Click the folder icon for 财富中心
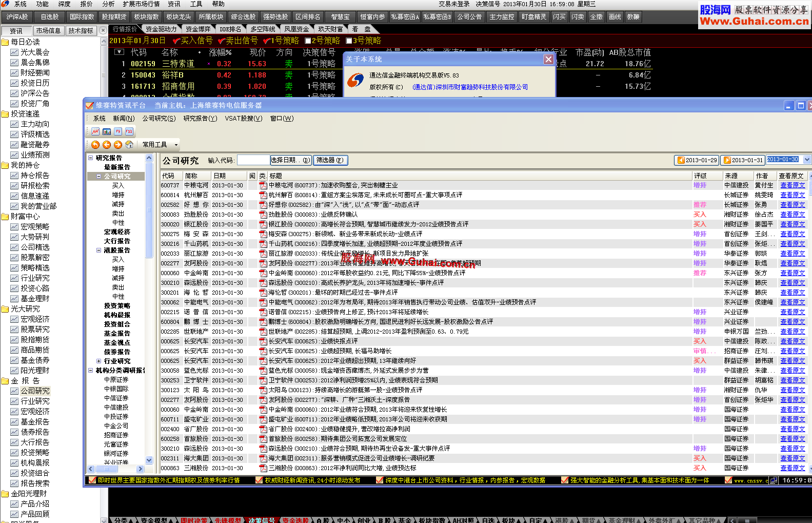The image size is (812, 523). click(5, 217)
